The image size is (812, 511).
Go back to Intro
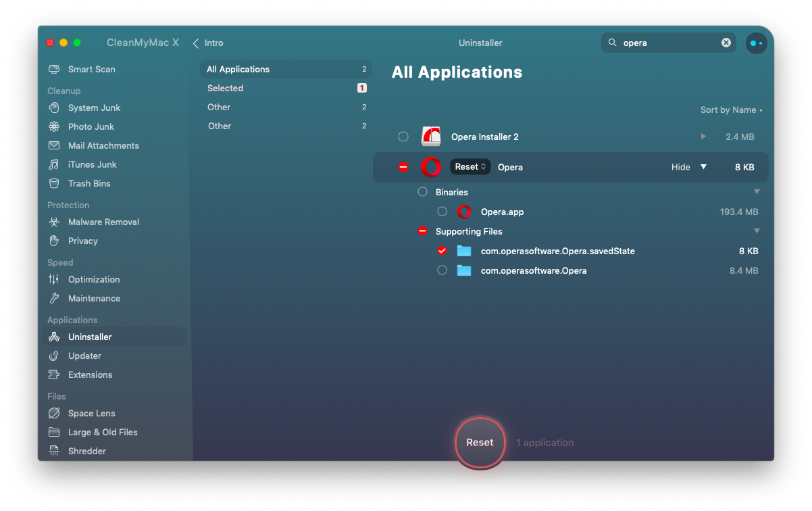point(208,43)
